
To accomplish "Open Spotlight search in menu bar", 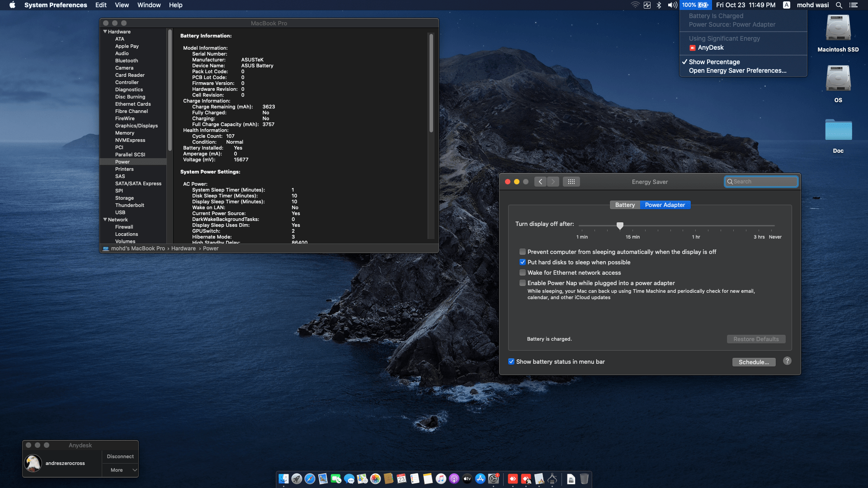I will (x=839, y=5).
